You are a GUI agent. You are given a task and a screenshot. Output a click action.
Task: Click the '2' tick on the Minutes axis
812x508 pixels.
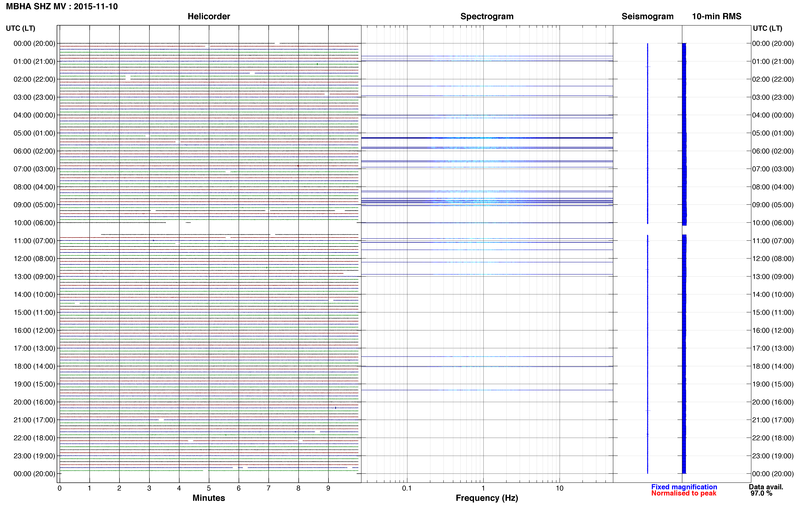tap(119, 488)
